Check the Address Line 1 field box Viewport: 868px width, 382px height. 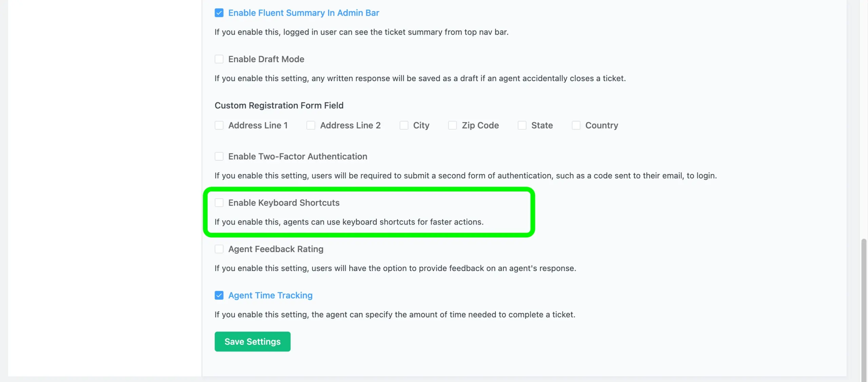[x=219, y=125]
